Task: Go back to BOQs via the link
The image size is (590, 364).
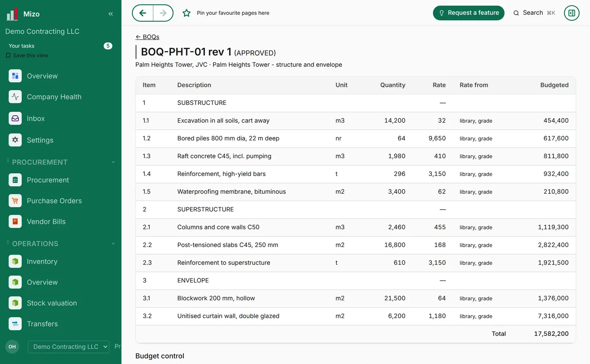Action: pos(147,37)
